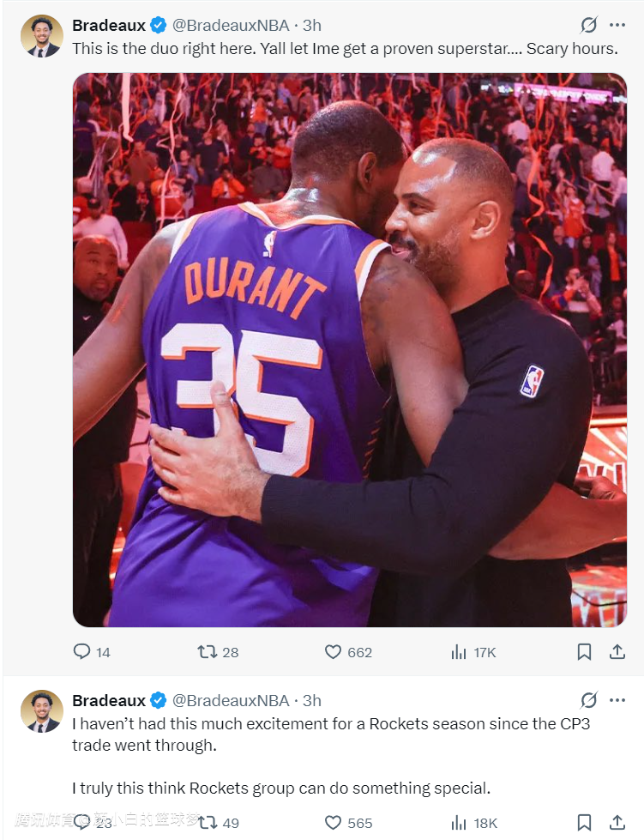Click Bradeaux avatar on second tweet
The height and width of the screenshot is (840, 644).
(41, 711)
